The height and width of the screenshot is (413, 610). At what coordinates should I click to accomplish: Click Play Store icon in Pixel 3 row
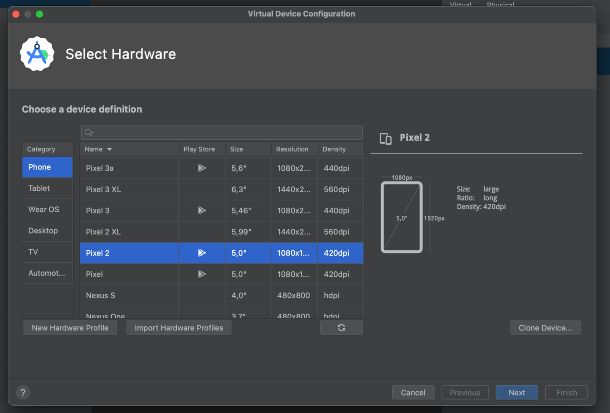[x=202, y=210]
